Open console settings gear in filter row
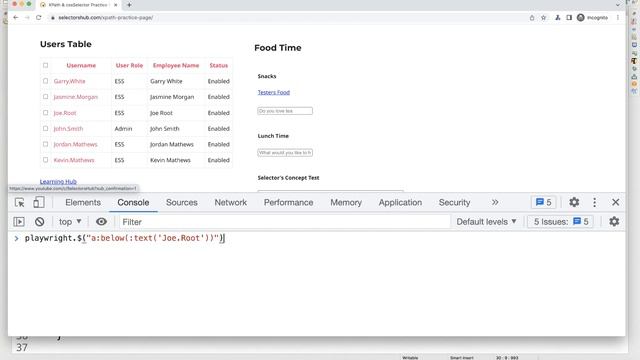 pyautogui.click(x=614, y=221)
